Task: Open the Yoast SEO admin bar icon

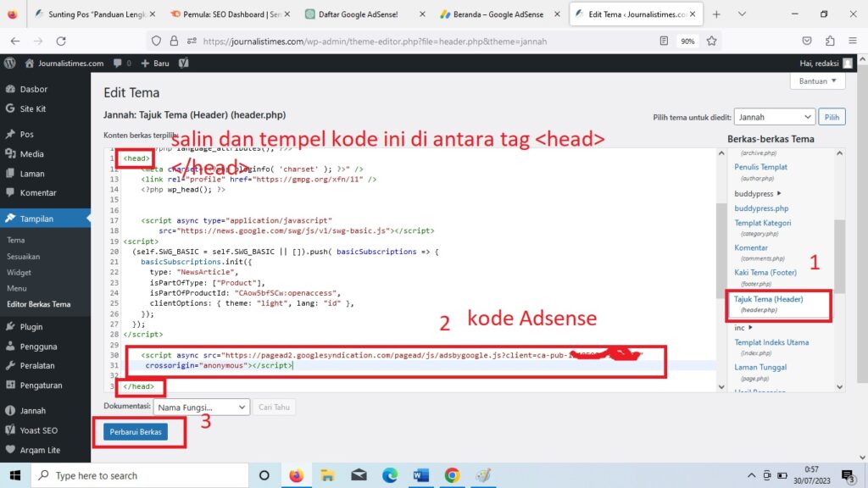Action: [x=183, y=63]
